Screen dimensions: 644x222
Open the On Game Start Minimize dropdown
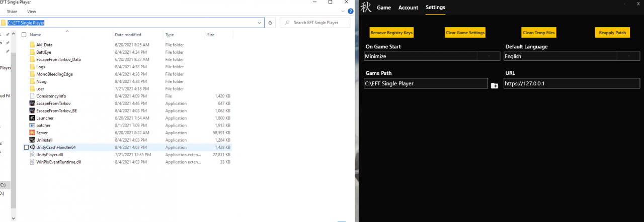pos(433,56)
